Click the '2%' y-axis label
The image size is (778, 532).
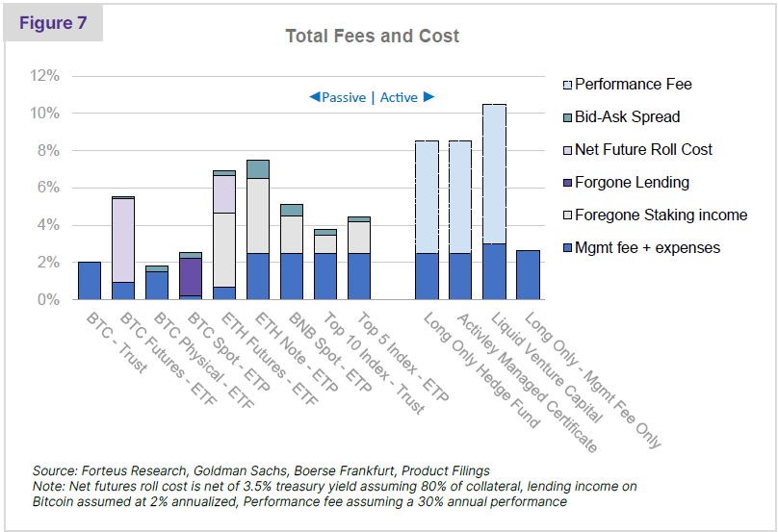[48, 263]
